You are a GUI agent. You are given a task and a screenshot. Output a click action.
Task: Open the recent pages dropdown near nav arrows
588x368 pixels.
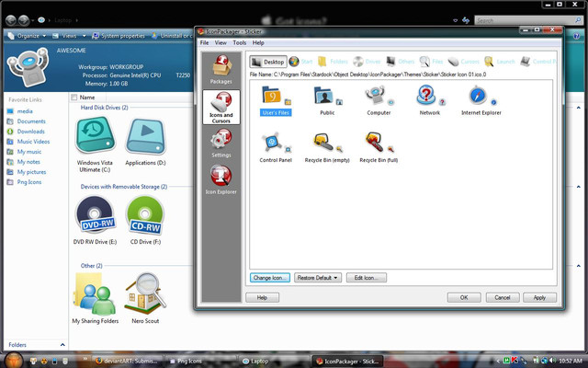click(x=33, y=20)
